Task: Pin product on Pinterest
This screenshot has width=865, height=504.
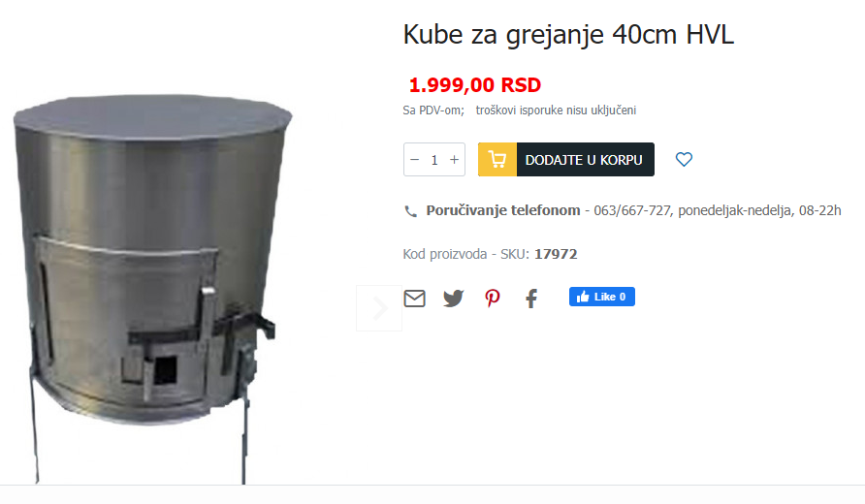Action: 492,299
